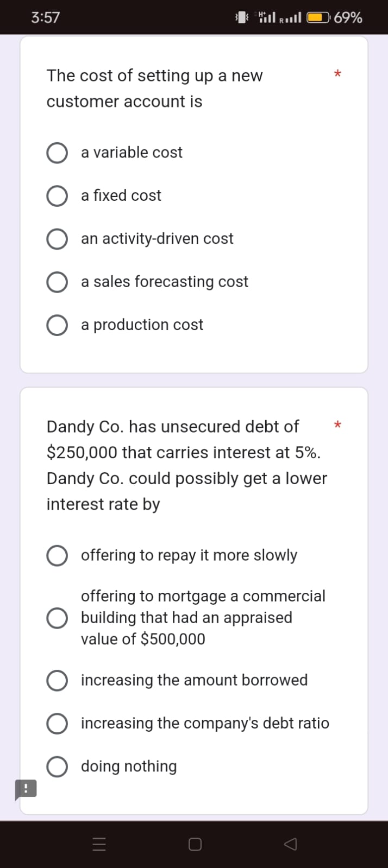Select the 'a variable cost' option

[x=57, y=153]
